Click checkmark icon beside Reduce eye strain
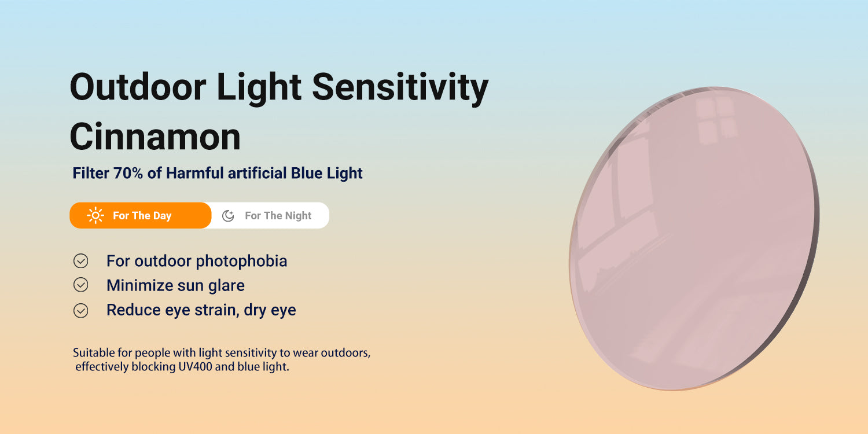Image resolution: width=868 pixels, height=434 pixels. 81,310
